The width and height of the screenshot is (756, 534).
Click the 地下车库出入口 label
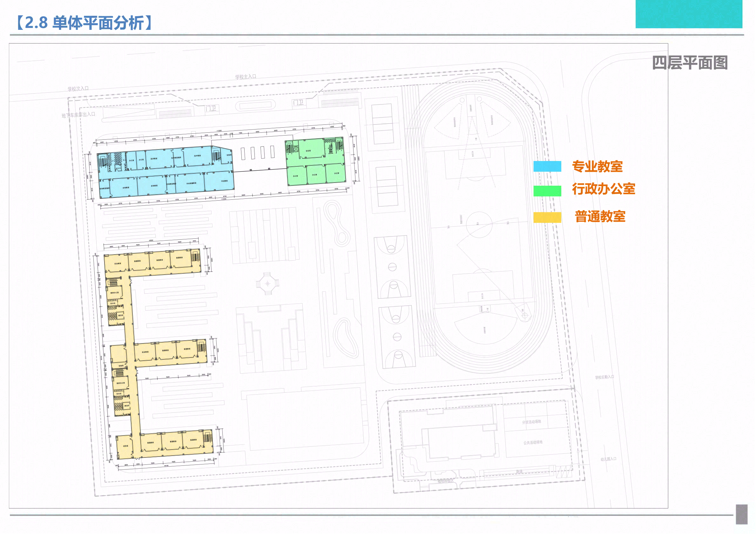[78, 115]
